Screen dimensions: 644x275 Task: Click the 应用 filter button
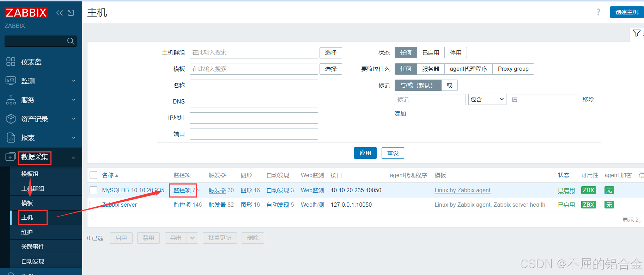(365, 153)
